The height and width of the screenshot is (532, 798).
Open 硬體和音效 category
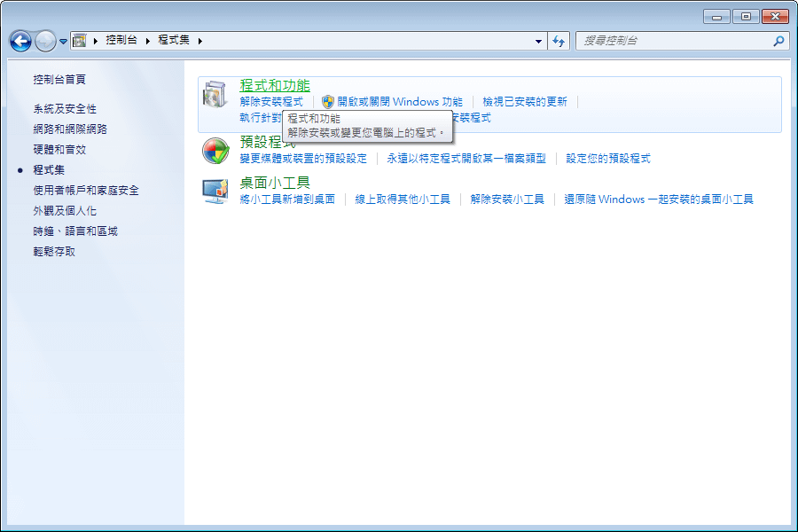[59, 149]
